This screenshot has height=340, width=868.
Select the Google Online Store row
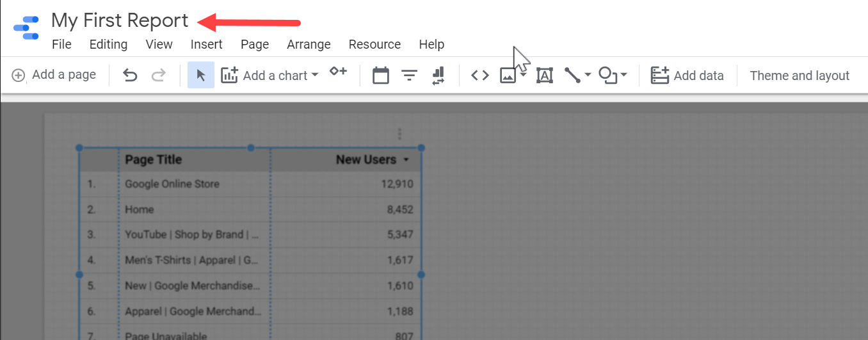pos(250,184)
